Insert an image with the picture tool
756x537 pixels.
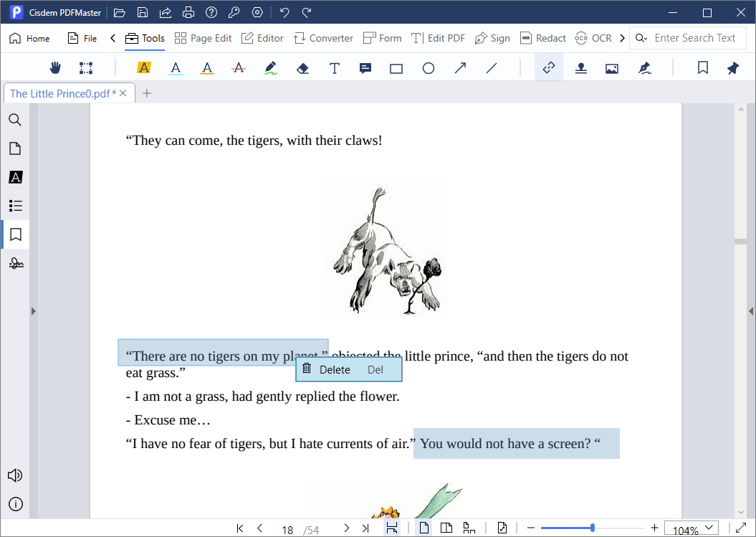[612, 69]
